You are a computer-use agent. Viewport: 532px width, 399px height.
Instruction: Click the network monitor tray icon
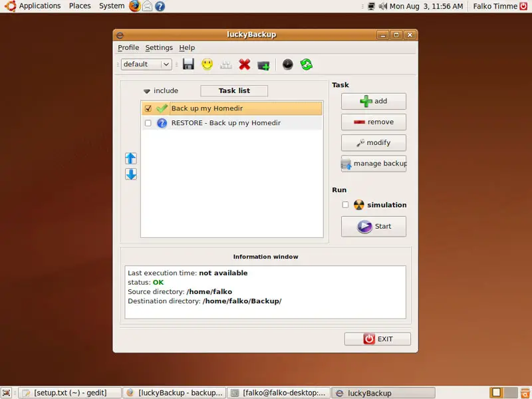372,6
